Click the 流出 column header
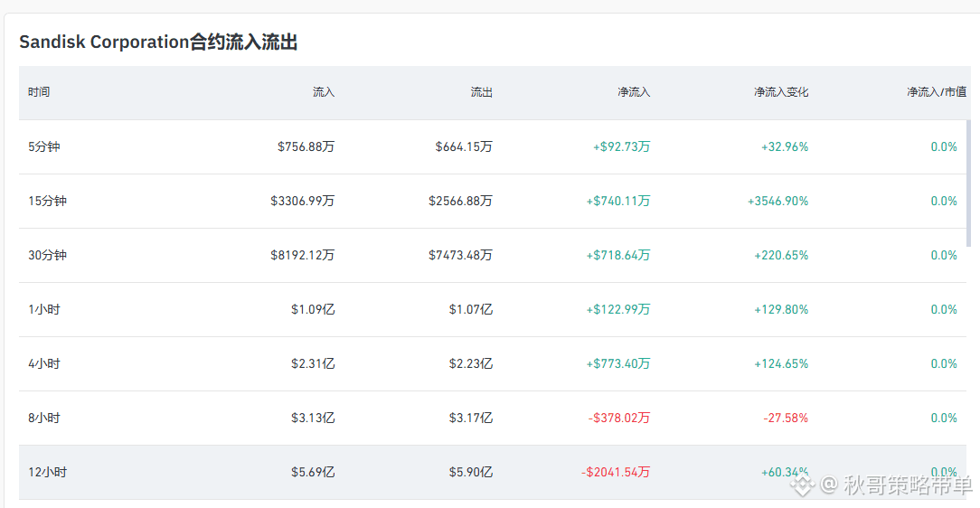The image size is (980, 508). pos(481,92)
